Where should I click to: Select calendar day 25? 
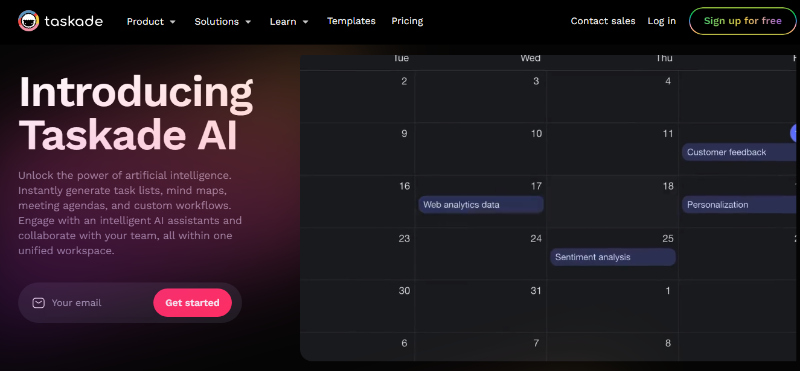pos(668,239)
